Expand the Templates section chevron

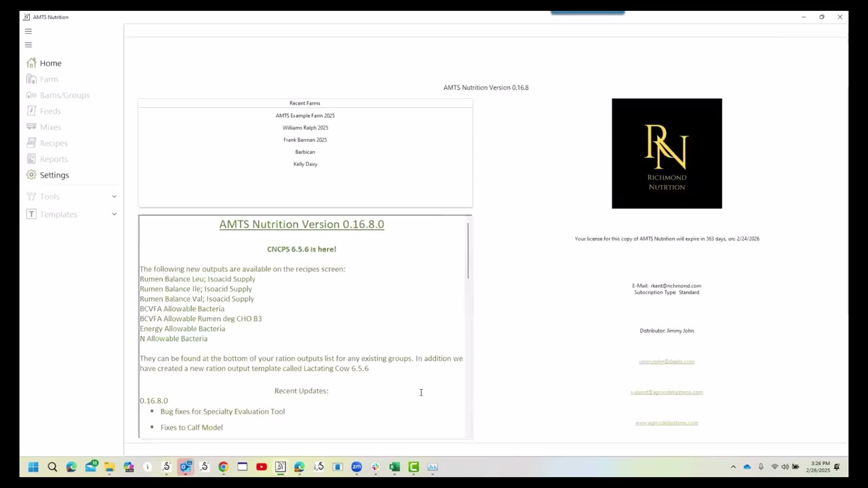pos(114,214)
